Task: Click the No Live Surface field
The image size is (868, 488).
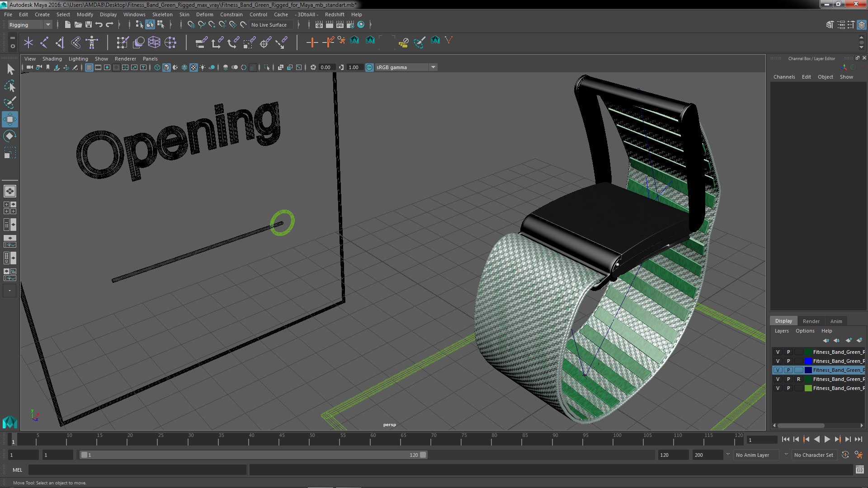Action: click(271, 25)
